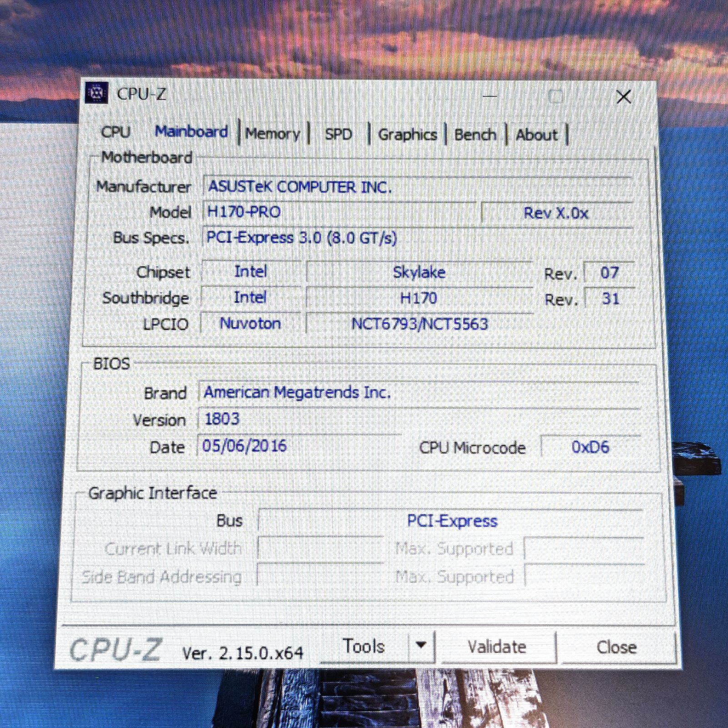Click American Megatrends Inc. BIOS brand
The height and width of the screenshot is (728, 728).
tap(419, 392)
